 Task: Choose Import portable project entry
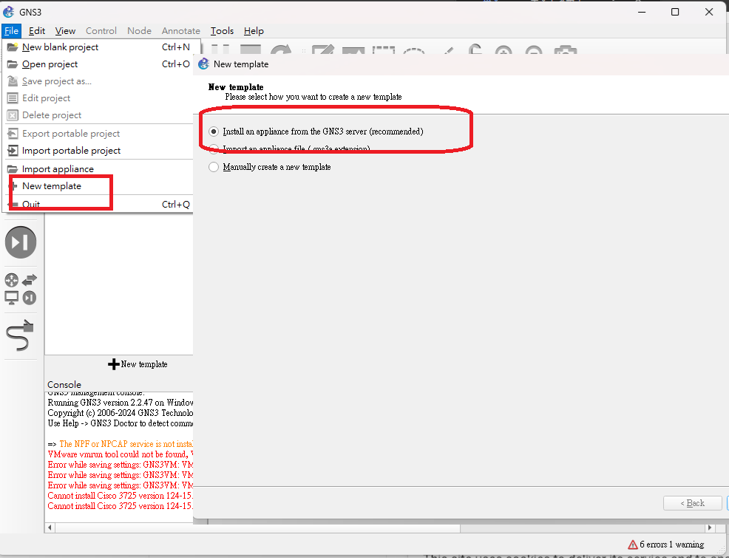pyautogui.click(x=99, y=151)
